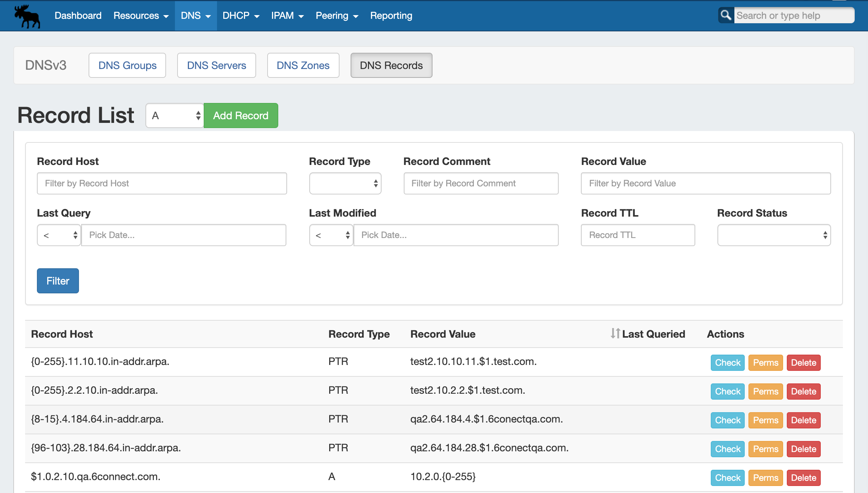This screenshot has height=493, width=868.
Task: Check the {0-255}.11.10.10.in-addr.arpa. record
Action: point(727,363)
